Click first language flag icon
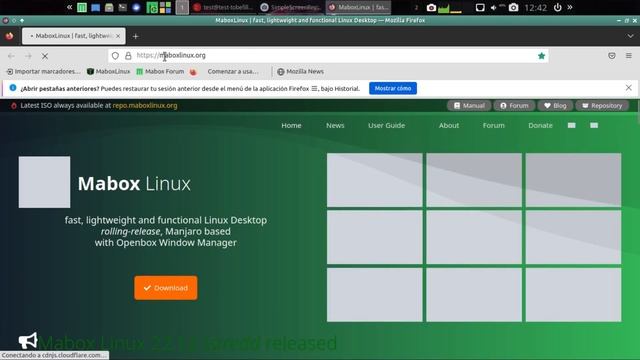The height and width of the screenshot is (360, 640). click(571, 125)
